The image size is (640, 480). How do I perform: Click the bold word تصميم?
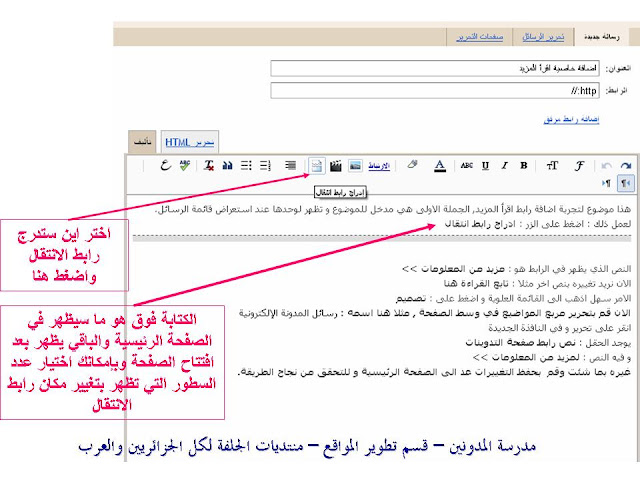tap(410, 299)
